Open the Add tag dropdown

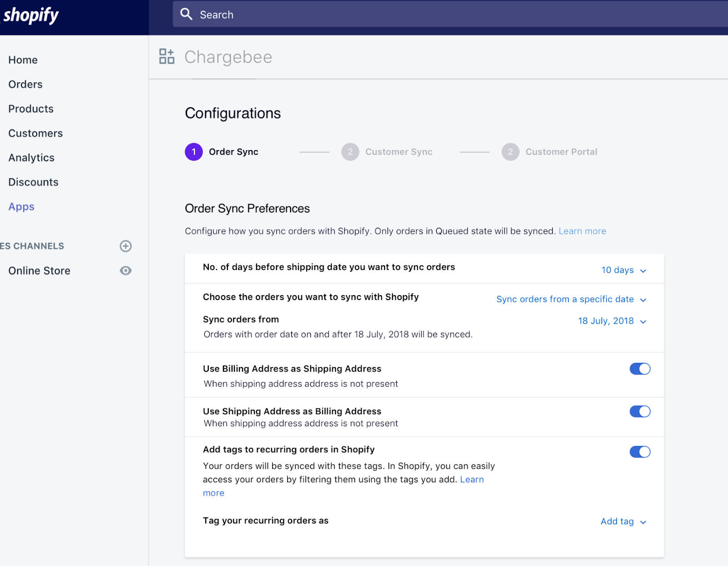tap(623, 521)
